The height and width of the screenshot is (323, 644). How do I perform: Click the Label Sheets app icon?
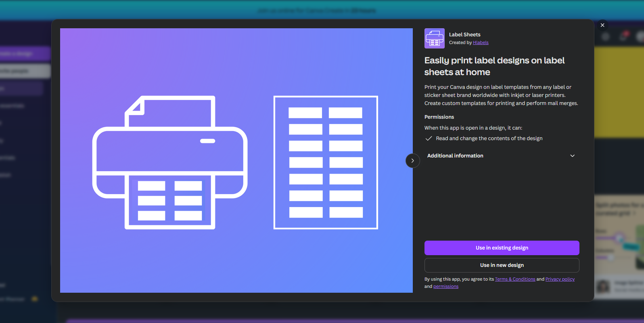coord(434,38)
